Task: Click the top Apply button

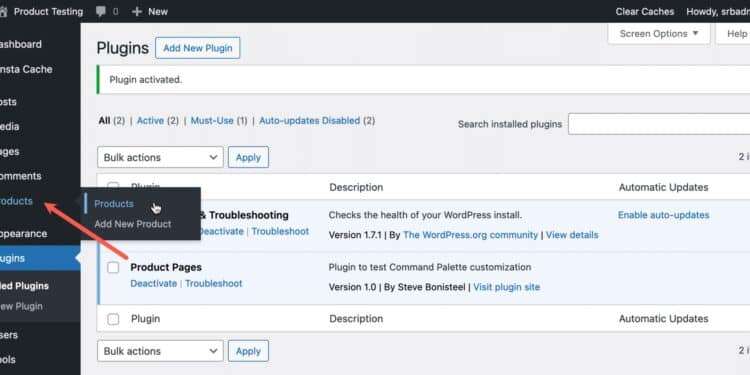Action: point(248,157)
